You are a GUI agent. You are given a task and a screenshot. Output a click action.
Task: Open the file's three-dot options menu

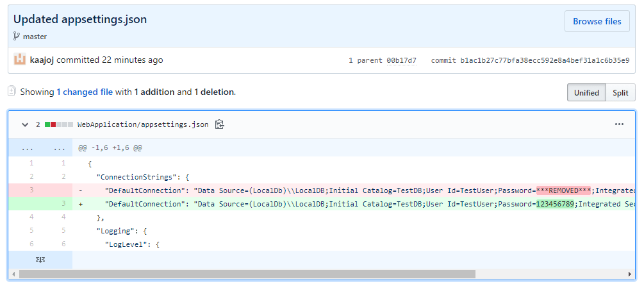pos(619,124)
